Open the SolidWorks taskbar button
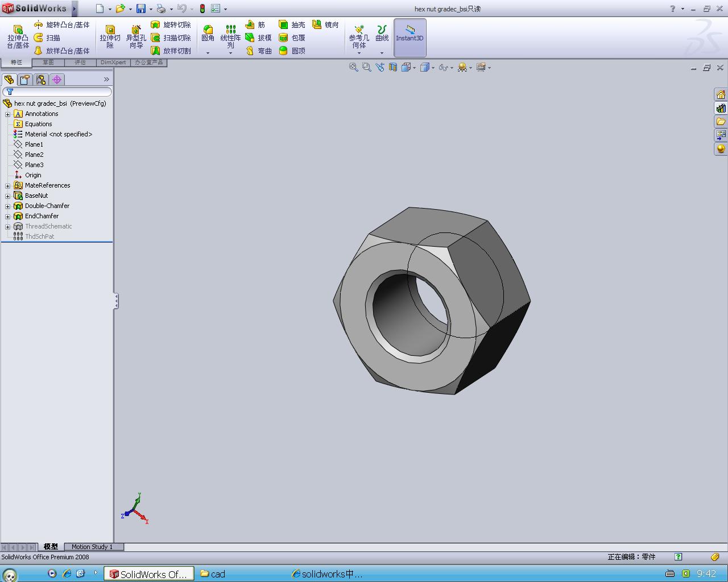The image size is (728, 582). [150, 574]
